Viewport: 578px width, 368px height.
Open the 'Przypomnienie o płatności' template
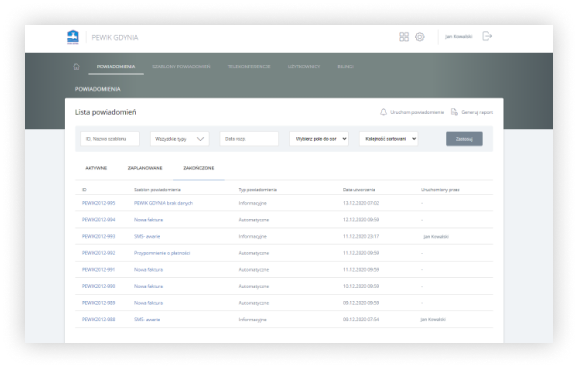[162, 253]
